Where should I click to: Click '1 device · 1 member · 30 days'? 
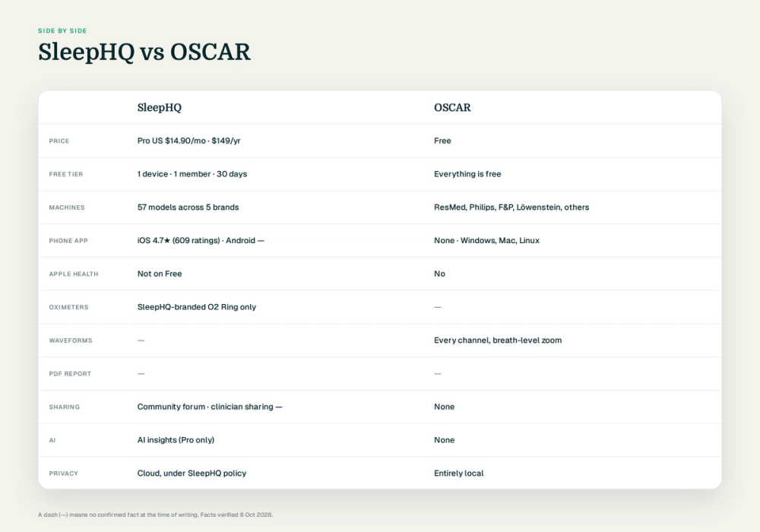(x=192, y=174)
